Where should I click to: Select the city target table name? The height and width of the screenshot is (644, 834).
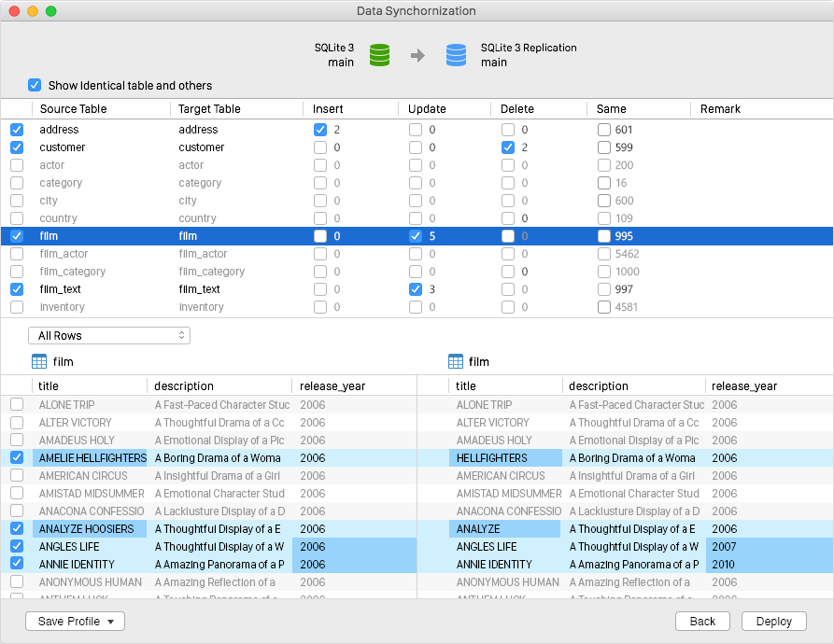coord(188,201)
